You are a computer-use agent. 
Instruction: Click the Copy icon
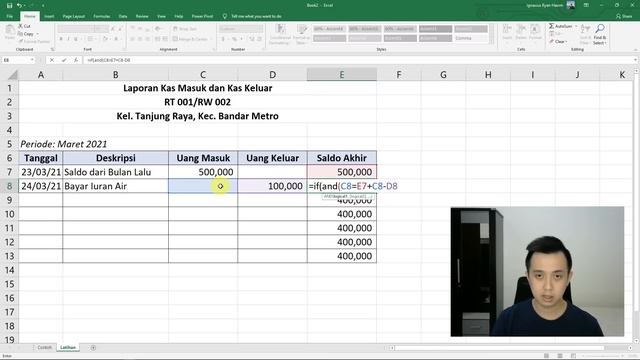click(x=20, y=34)
